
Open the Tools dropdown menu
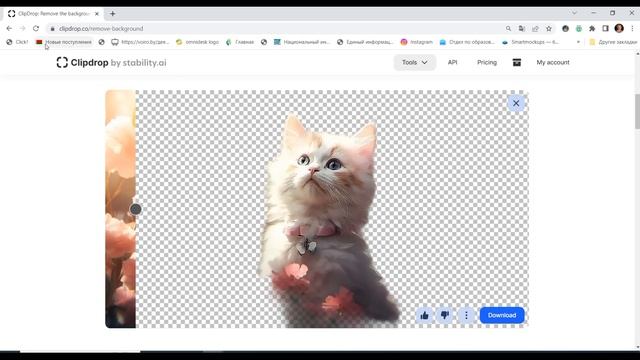pyautogui.click(x=415, y=62)
